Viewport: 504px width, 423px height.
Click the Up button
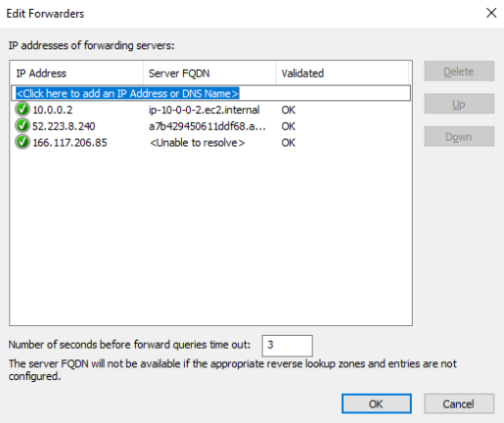tap(459, 104)
